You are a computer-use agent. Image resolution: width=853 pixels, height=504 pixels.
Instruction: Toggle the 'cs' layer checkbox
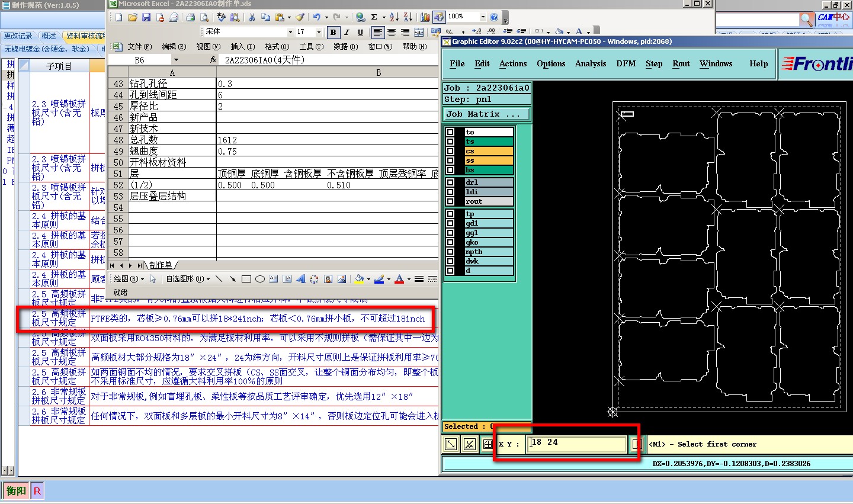click(x=450, y=151)
